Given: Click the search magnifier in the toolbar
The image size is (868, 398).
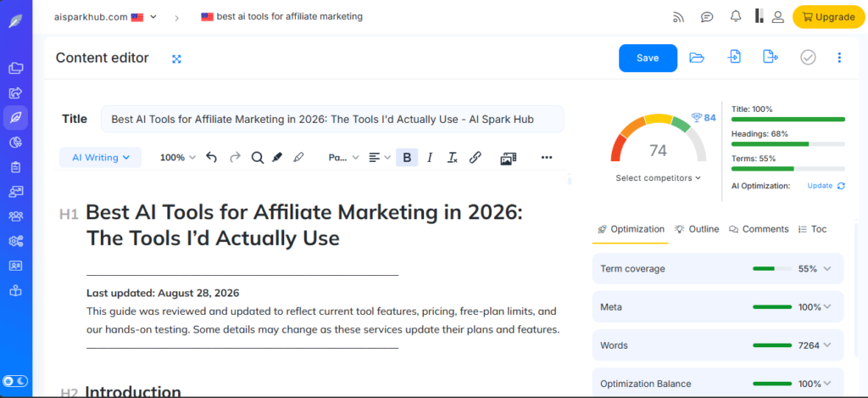Looking at the screenshot, I should (x=257, y=158).
